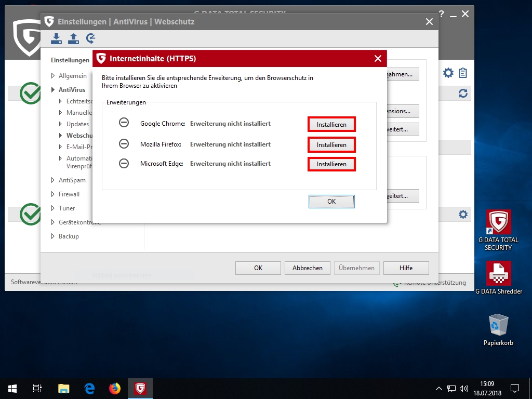Install the Google Chrome extension

point(331,125)
